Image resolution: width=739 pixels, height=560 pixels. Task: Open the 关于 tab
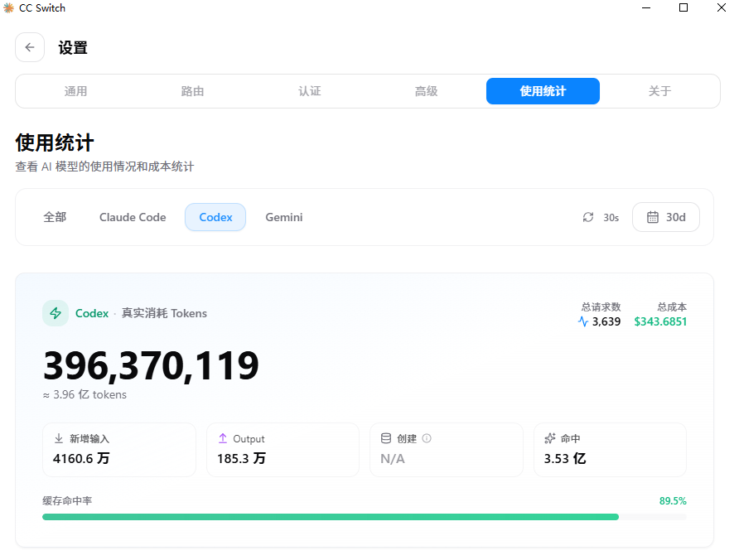[659, 91]
